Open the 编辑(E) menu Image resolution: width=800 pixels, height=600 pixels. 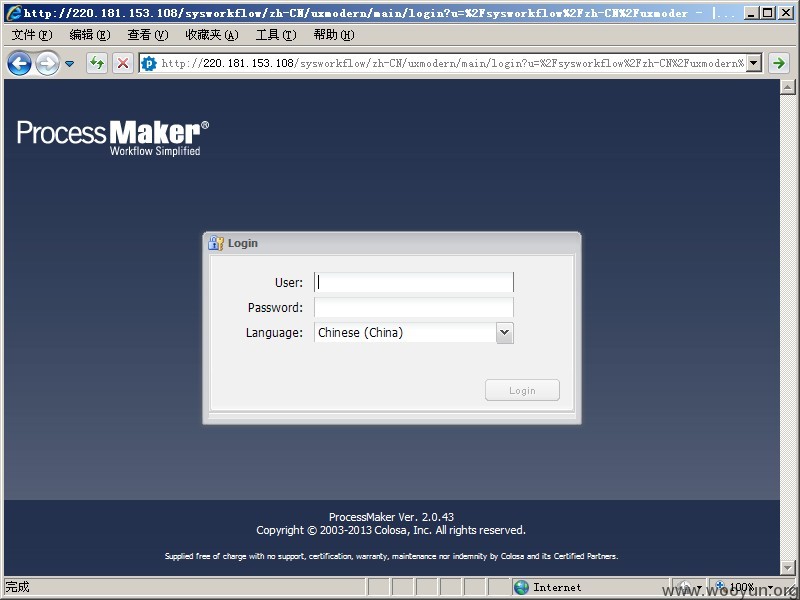click(90, 35)
